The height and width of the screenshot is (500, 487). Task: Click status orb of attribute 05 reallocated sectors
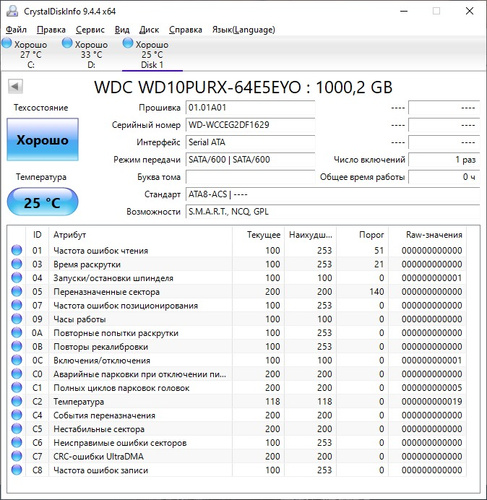coord(17,292)
